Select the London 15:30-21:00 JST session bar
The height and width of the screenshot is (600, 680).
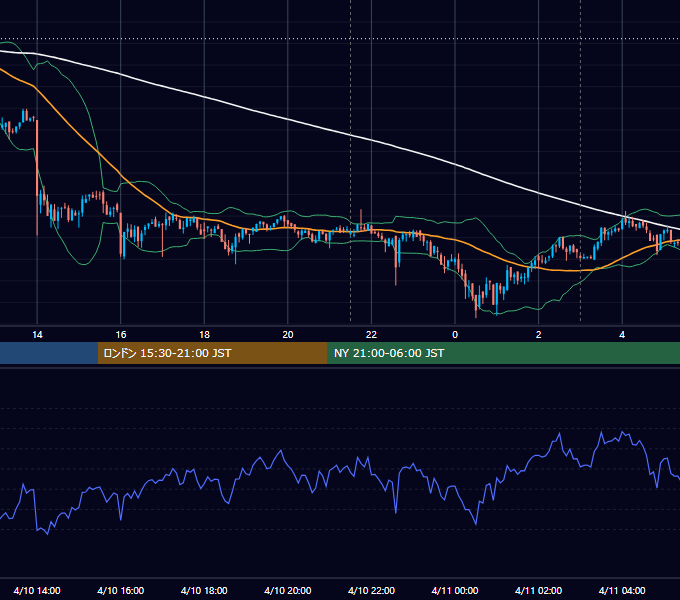click(x=212, y=353)
